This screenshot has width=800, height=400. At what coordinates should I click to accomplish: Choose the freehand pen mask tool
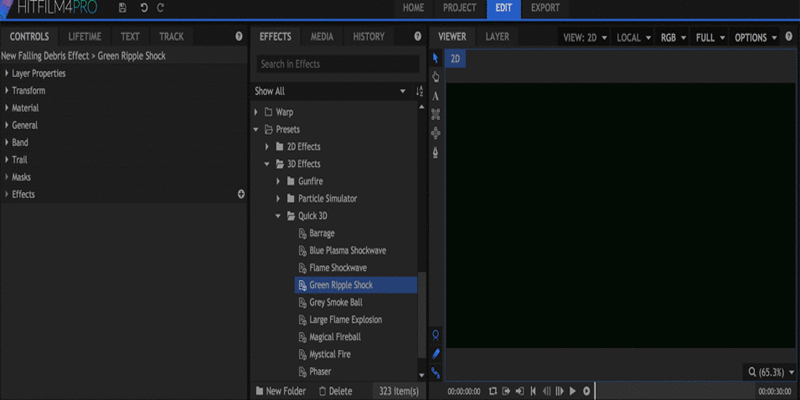click(x=435, y=152)
